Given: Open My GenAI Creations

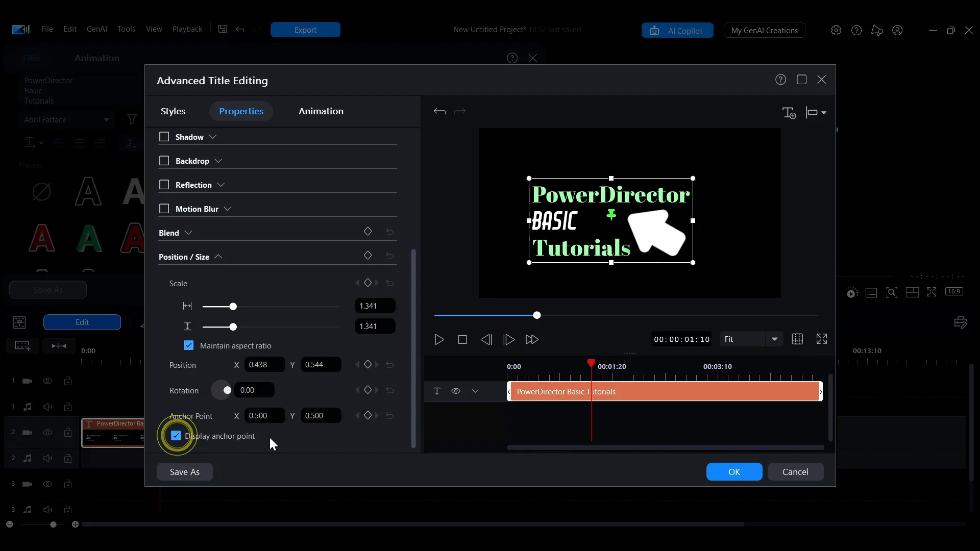Looking at the screenshot, I should [765, 30].
